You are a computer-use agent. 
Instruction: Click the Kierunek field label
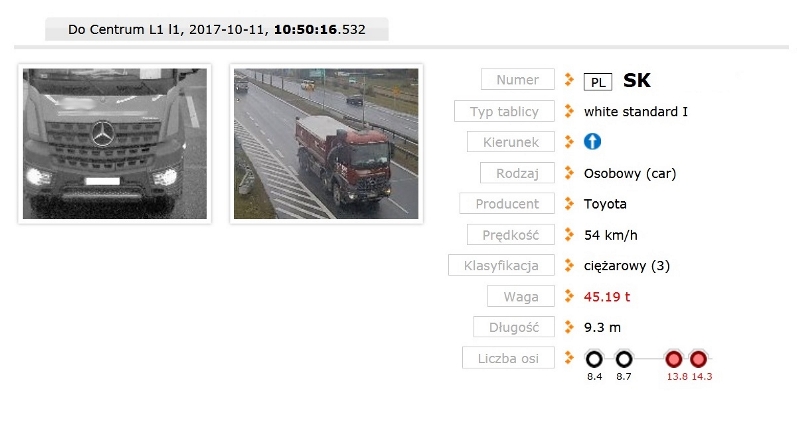pyautogui.click(x=511, y=142)
